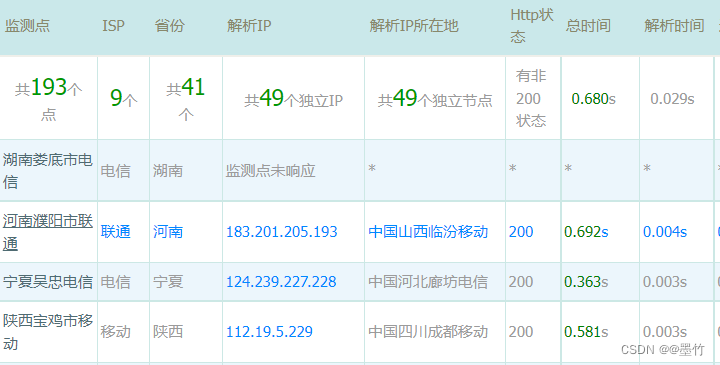
Task: Select 9个 ISP summary cell
Action: [x=124, y=98]
